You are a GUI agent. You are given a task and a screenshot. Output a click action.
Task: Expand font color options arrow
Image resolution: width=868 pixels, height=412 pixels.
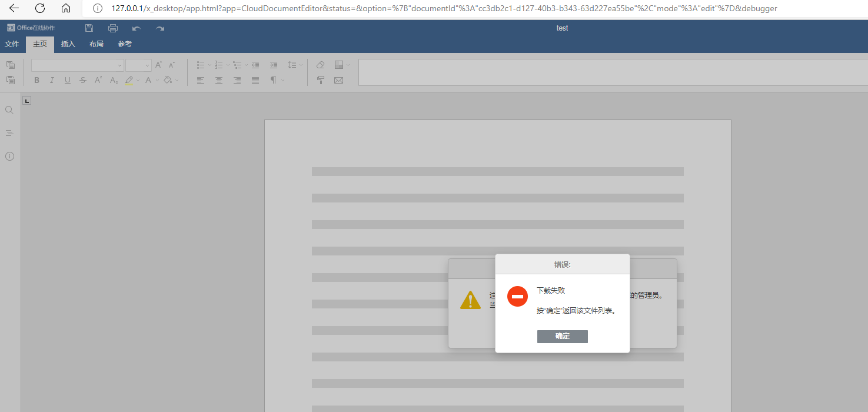(157, 80)
